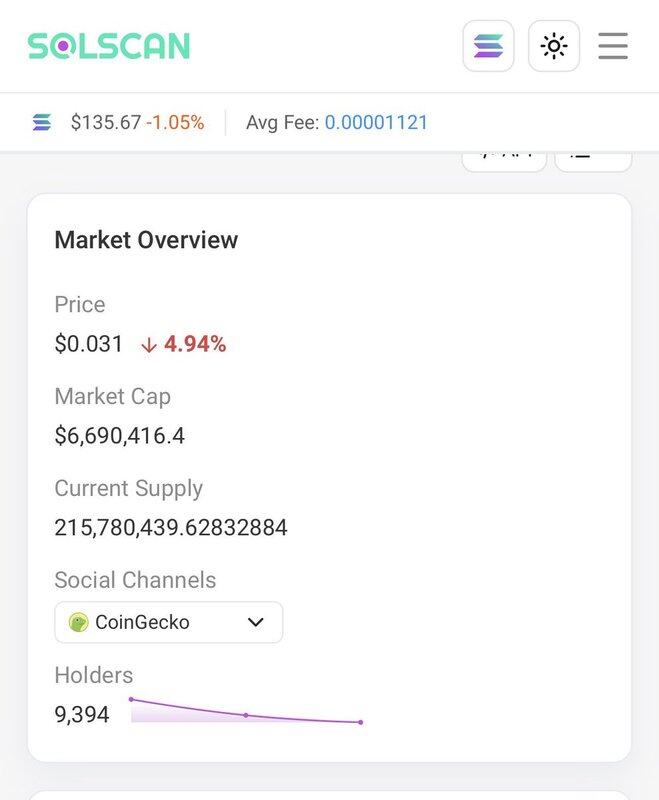Screen dimensions: 659x800
Task: Click the CoinGecko gecko icon
Action: coord(79,622)
